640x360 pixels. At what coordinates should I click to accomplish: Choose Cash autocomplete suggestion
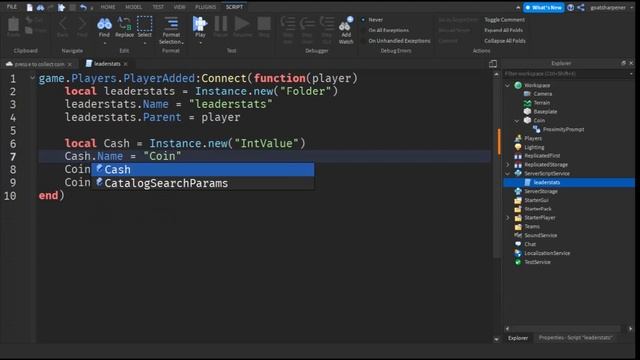(x=203, y=169)
